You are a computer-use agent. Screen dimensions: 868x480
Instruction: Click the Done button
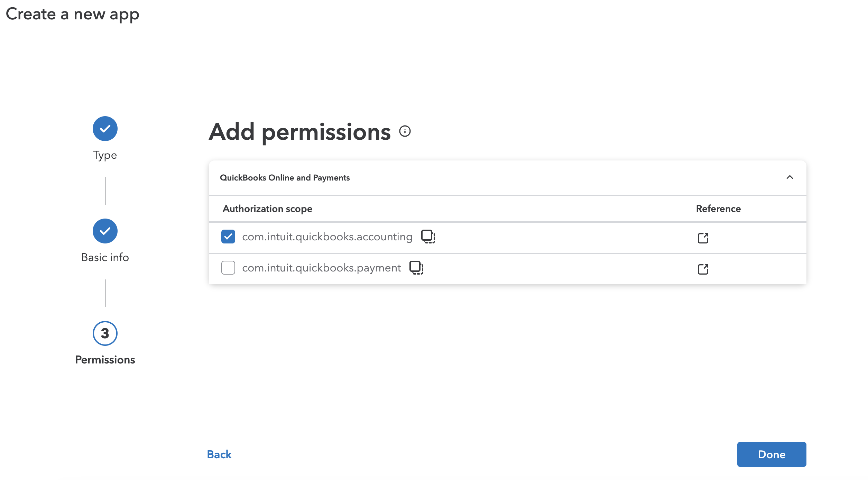[771, 454]
